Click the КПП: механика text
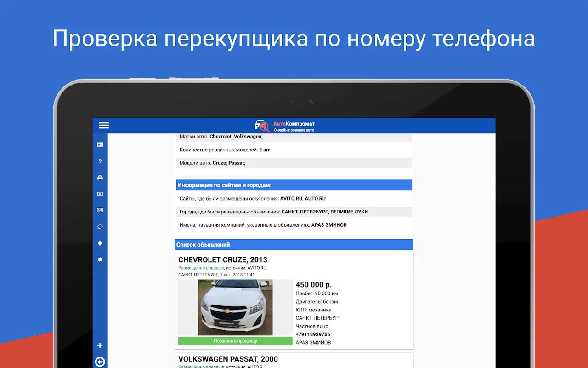 (x=313, y=310)
